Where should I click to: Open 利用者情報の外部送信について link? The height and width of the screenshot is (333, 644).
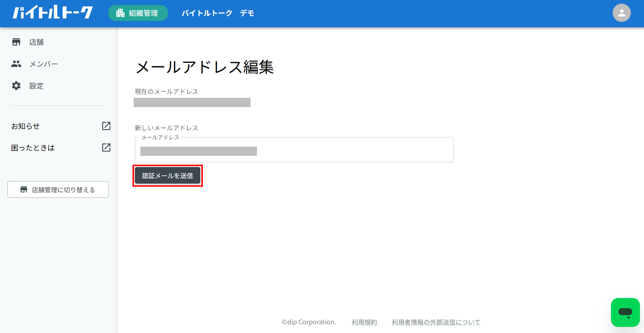pos(436,322)
